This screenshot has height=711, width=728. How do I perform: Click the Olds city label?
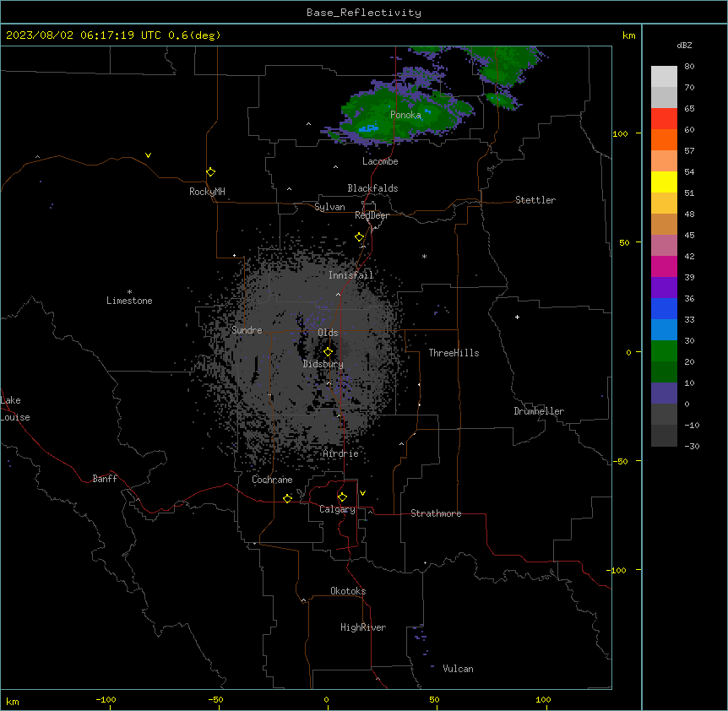pyautogui.click(x=328, y=333)
